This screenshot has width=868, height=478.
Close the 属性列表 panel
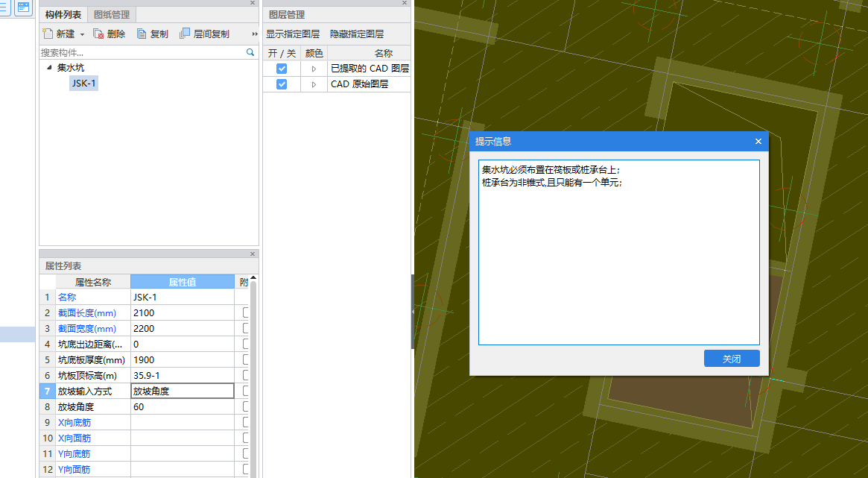click(x=253, y=254)
